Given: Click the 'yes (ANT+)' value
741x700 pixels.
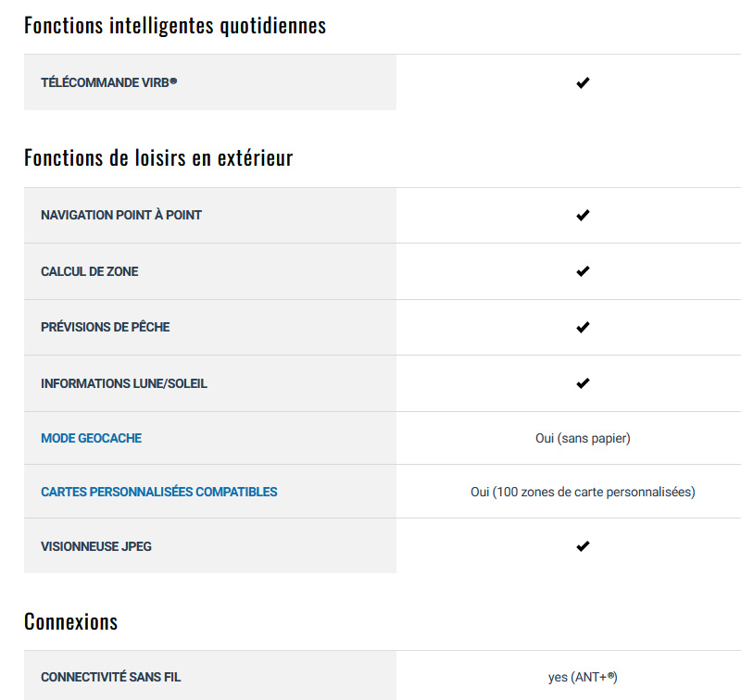Looking at the screenshot, I should point(583,678).
